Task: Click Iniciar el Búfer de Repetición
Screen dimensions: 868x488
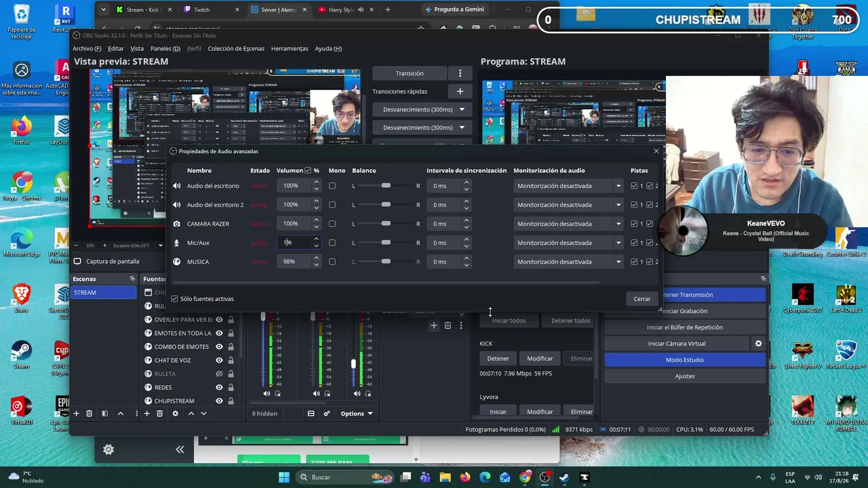Action: pyautogui.click(x=685, y=327)
